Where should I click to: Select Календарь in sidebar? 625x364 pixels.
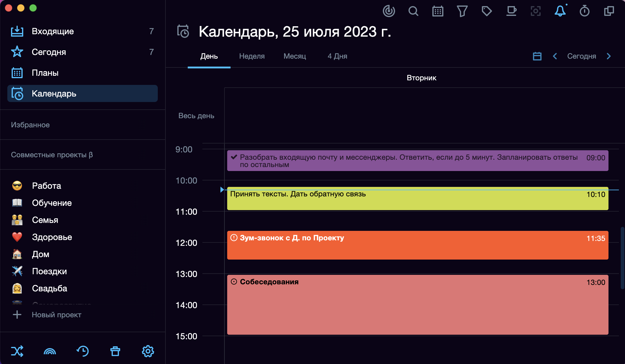83,93
